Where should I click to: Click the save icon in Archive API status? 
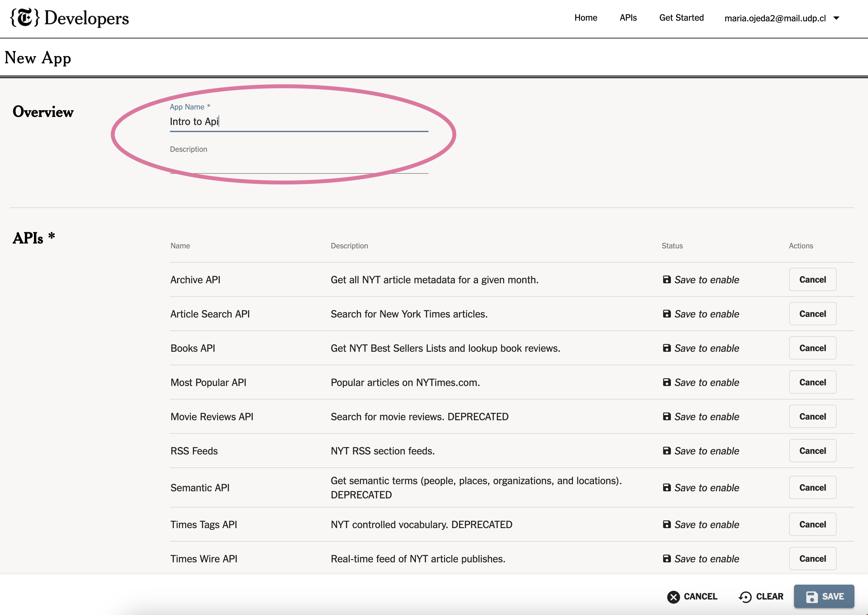point(667,279)
